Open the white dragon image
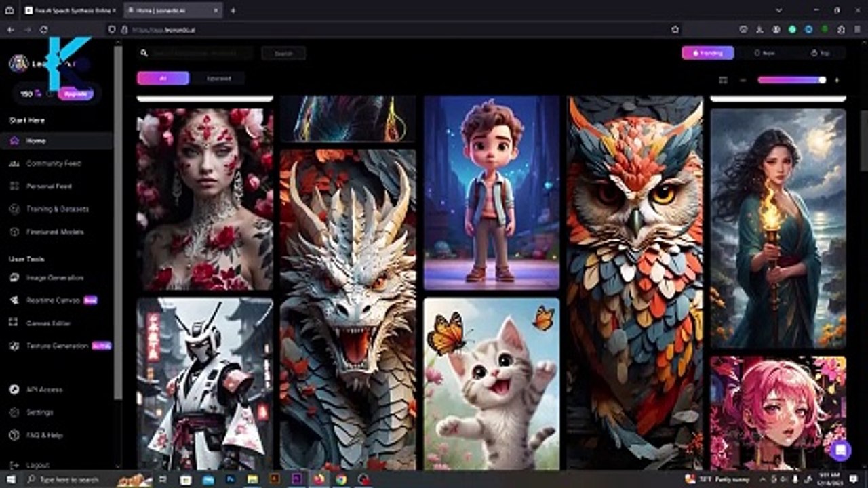Viewport: 868px width, 488px height. [x=348, y=310]
